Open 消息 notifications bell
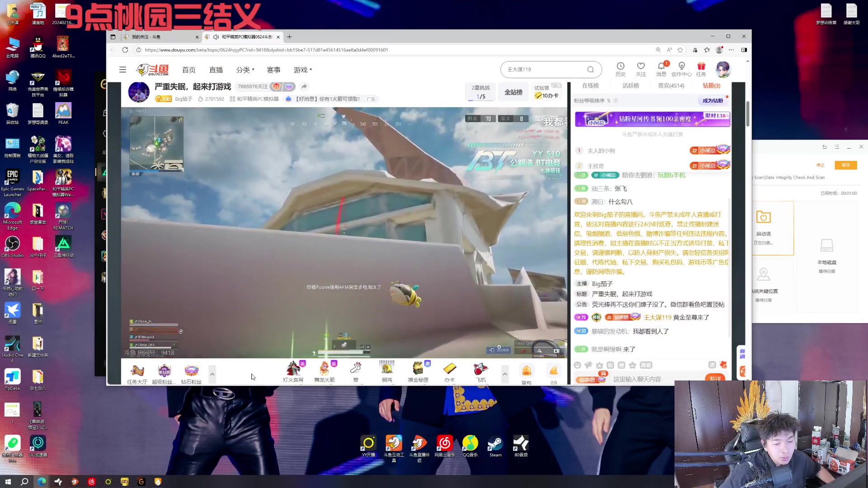 coord(661,69)
